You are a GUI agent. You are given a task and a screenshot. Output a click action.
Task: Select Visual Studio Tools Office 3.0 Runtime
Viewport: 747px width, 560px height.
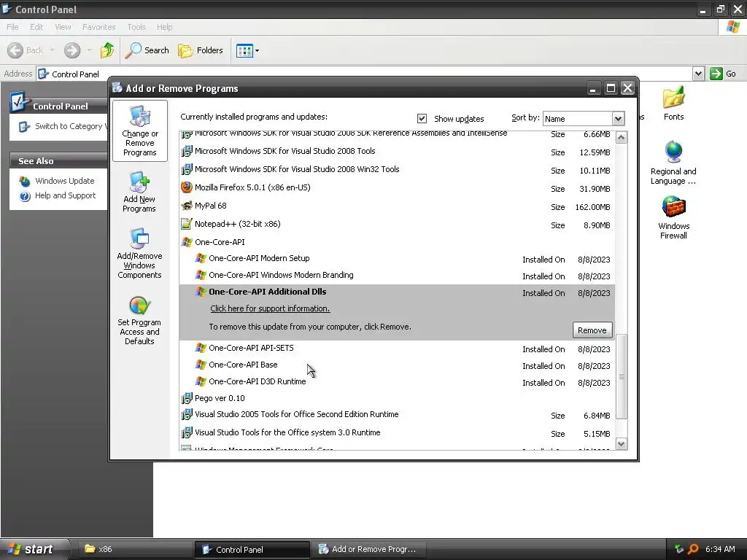pyautogui.click(x=397, y=433)
